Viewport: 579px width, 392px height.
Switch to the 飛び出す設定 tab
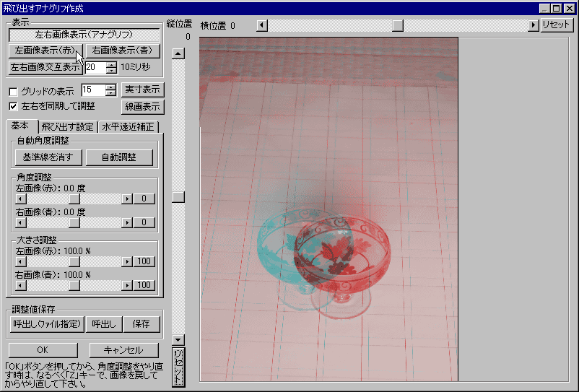[67, 127]
